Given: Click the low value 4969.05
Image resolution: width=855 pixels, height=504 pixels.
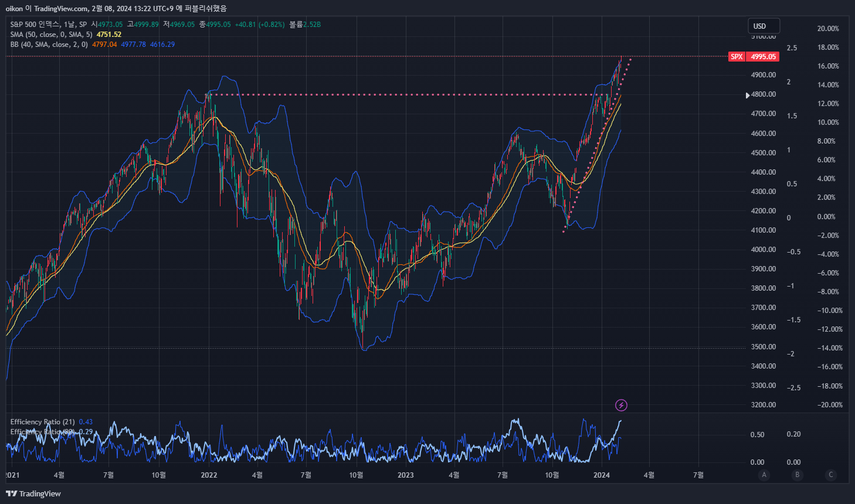Looking at the screenshot, I should (x=182, y=25).
